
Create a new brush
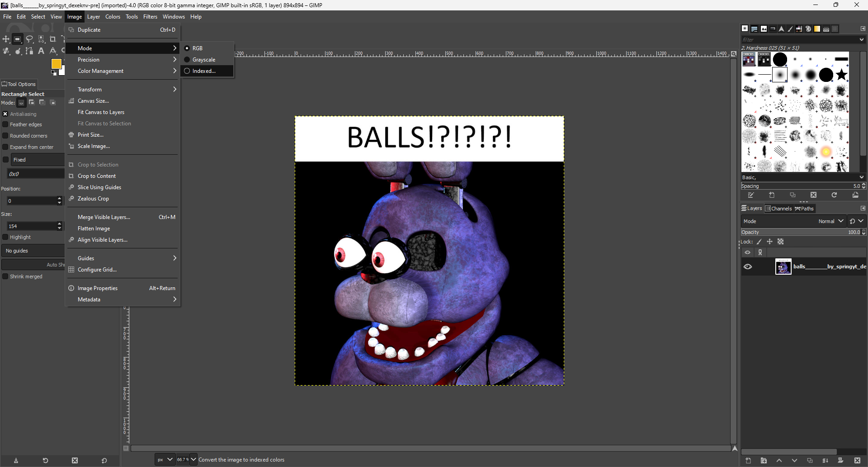pos(772,195)
